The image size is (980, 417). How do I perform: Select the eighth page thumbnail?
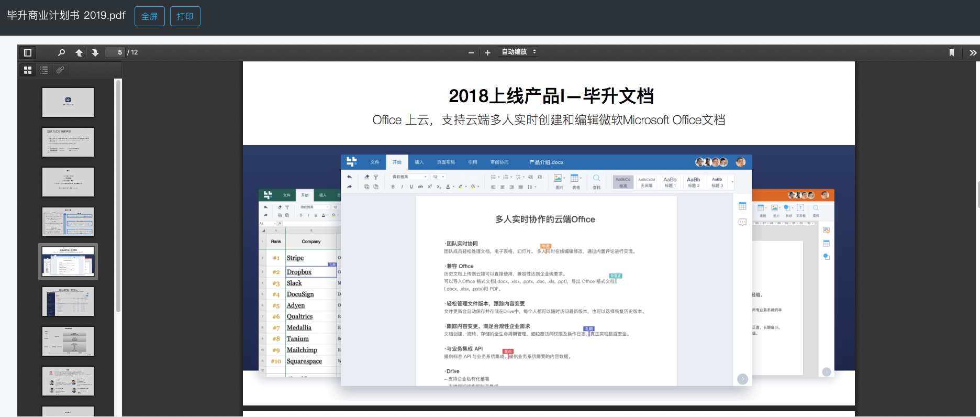[68, 381]
